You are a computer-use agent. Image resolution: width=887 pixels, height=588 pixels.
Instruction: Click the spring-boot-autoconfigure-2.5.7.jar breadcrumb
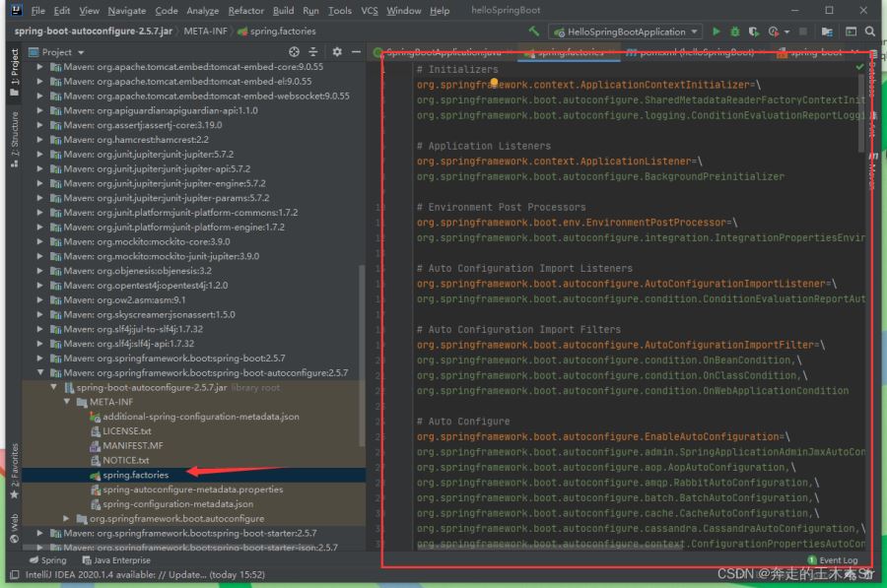click(x=94, y=32)
